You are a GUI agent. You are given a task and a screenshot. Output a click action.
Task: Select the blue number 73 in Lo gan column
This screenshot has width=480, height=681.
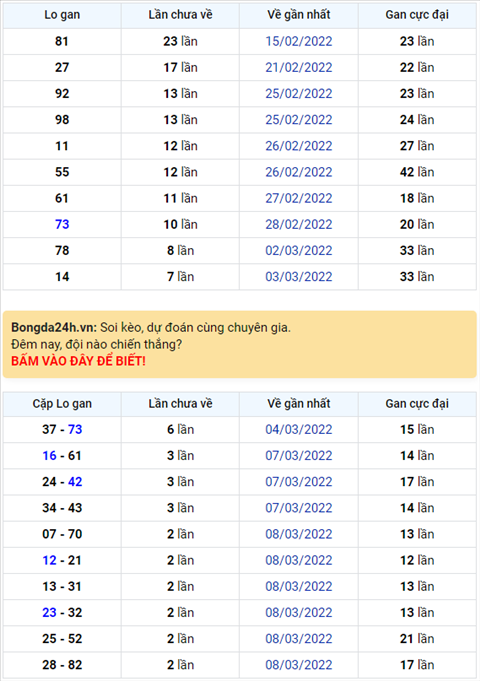[62, 224]
